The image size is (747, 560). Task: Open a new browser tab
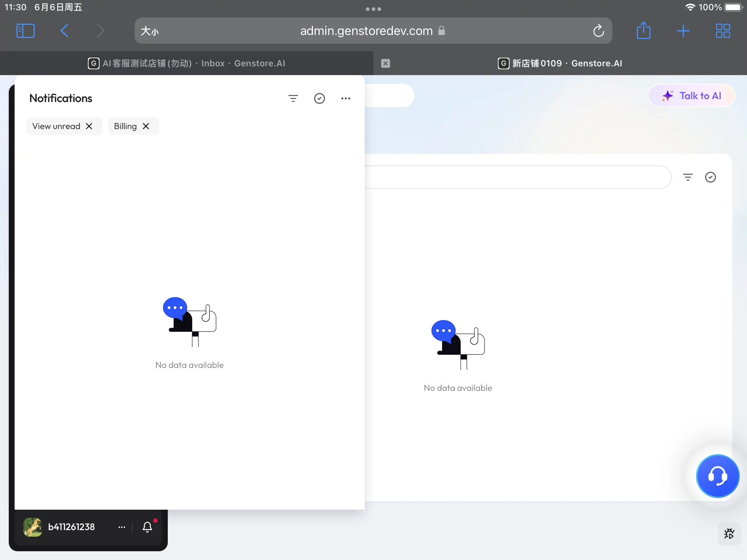click(683, 31)
